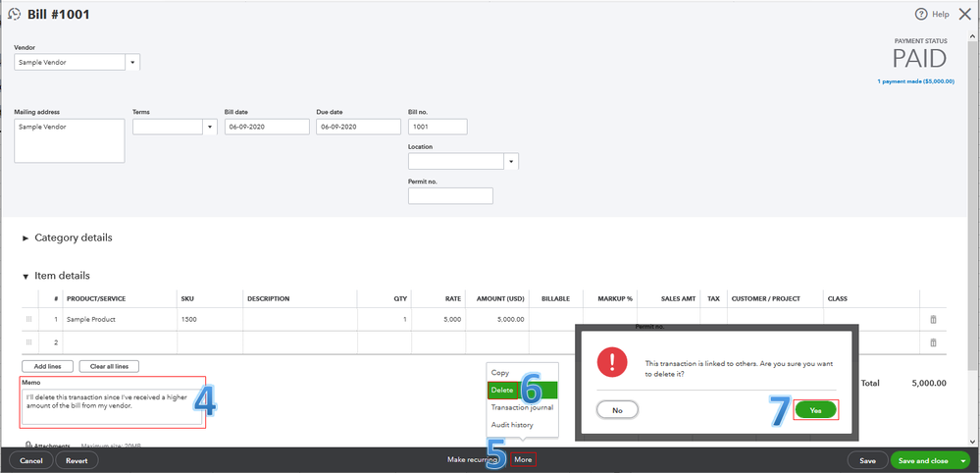Image resolution: width=980 pixels, height=473 pixels.
Task: Open Transaction journal from the More menu
Action: pyautogui.click(x=522, y=407)
